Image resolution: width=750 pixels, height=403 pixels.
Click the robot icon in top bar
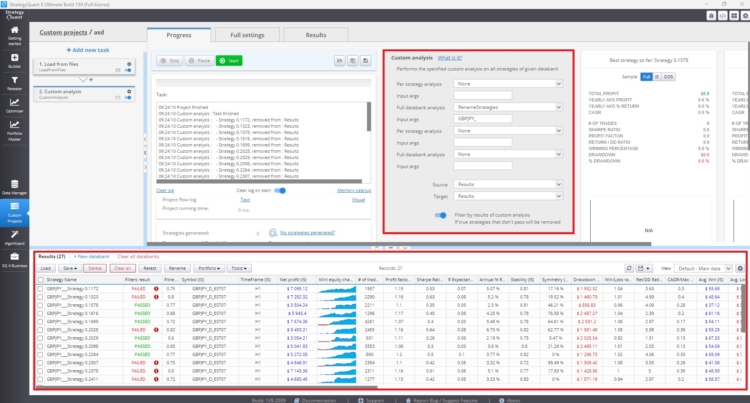[711, 16]
